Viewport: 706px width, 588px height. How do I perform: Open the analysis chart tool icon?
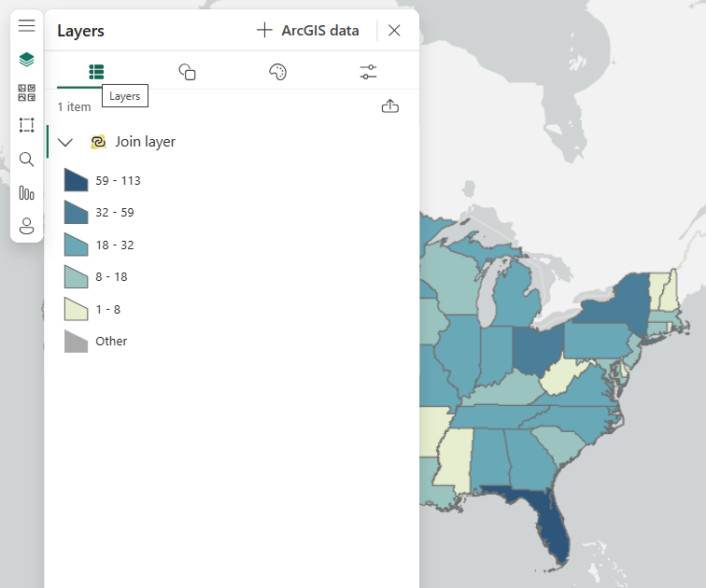[26, 193]
